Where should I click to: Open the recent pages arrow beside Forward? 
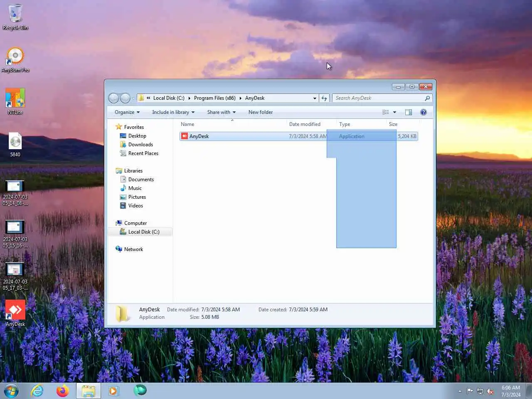pos(133,99)
